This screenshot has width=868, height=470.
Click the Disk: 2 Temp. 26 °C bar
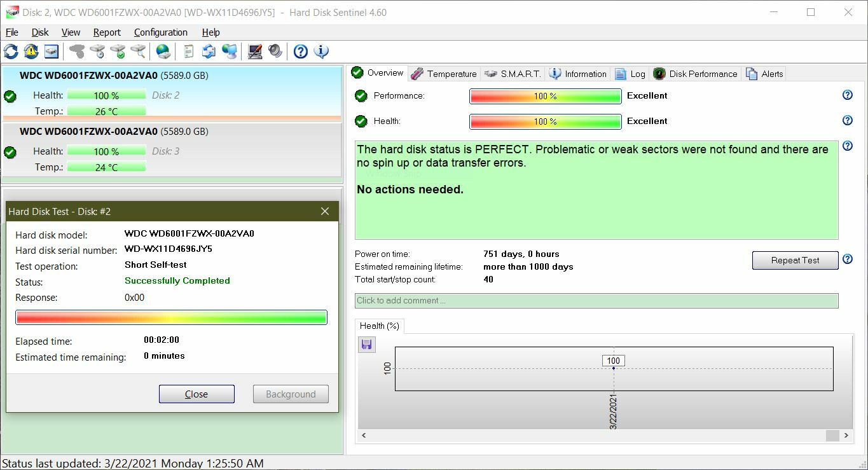click(106, 111)
